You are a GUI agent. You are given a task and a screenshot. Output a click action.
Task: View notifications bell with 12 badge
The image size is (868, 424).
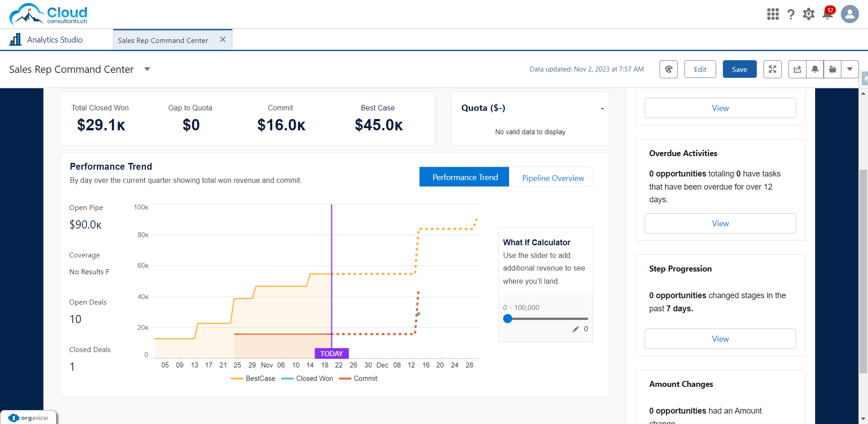[x=828, y=14]
